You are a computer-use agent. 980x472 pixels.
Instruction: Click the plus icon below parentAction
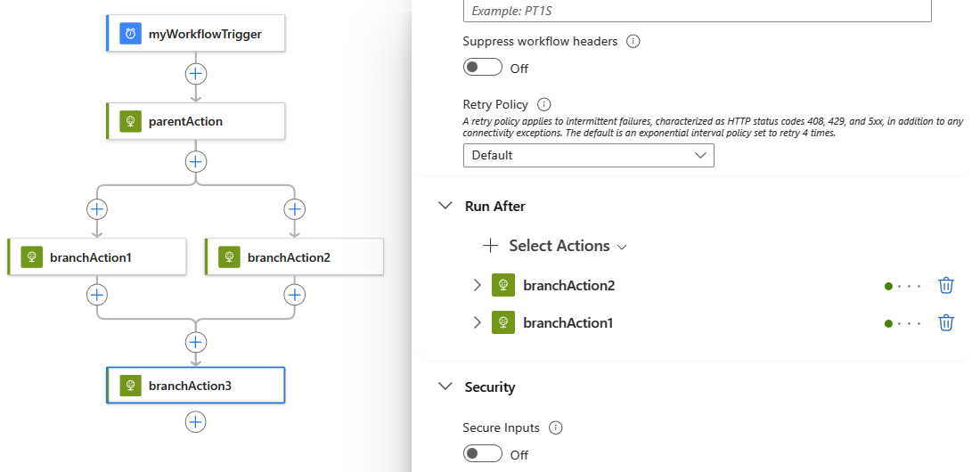[x=196, y=161]
